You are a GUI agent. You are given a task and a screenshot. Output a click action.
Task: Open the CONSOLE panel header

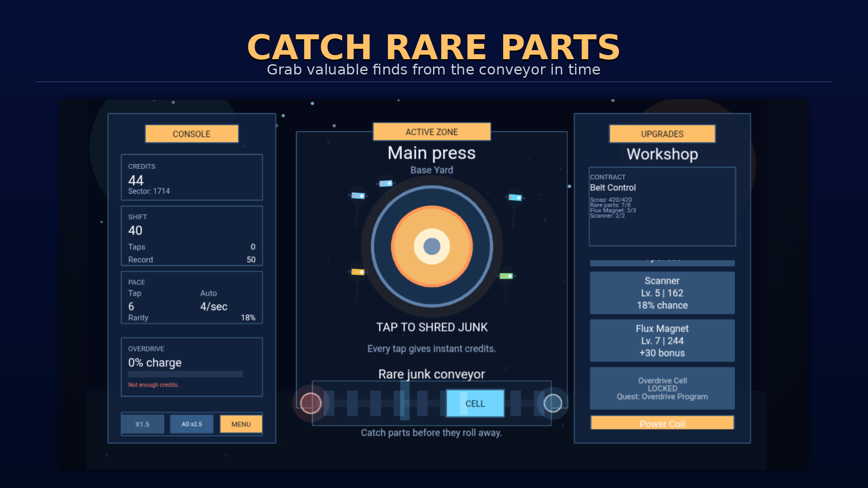pos(191,134)
